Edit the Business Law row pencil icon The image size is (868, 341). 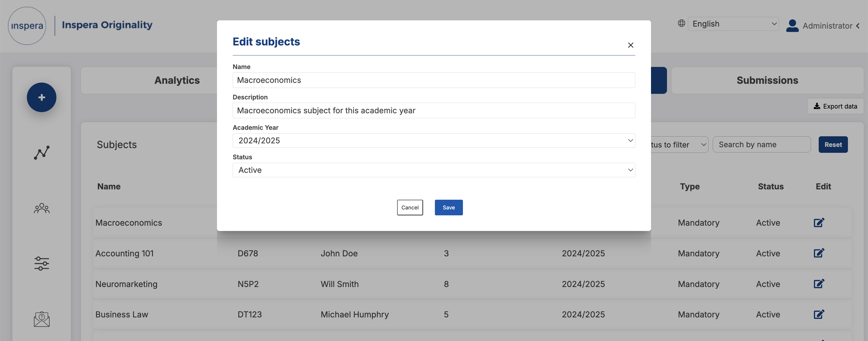[x=819, y=314]
